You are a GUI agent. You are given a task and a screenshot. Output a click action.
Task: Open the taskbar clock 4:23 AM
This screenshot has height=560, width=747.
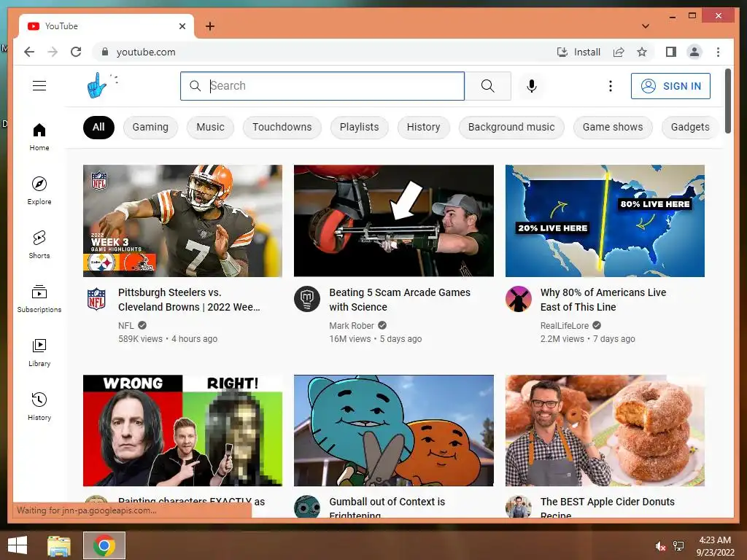click(x=715, y=546)
